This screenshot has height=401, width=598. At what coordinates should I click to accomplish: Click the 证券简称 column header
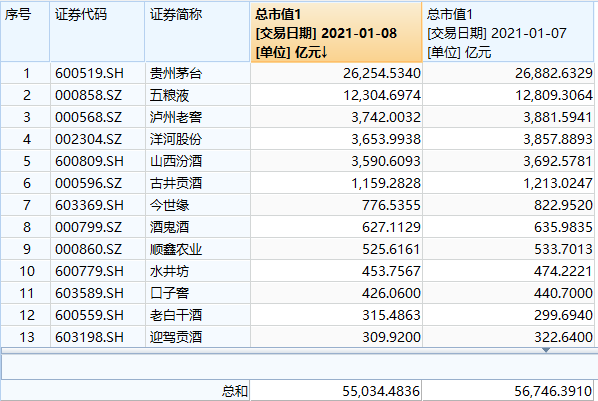198,32
